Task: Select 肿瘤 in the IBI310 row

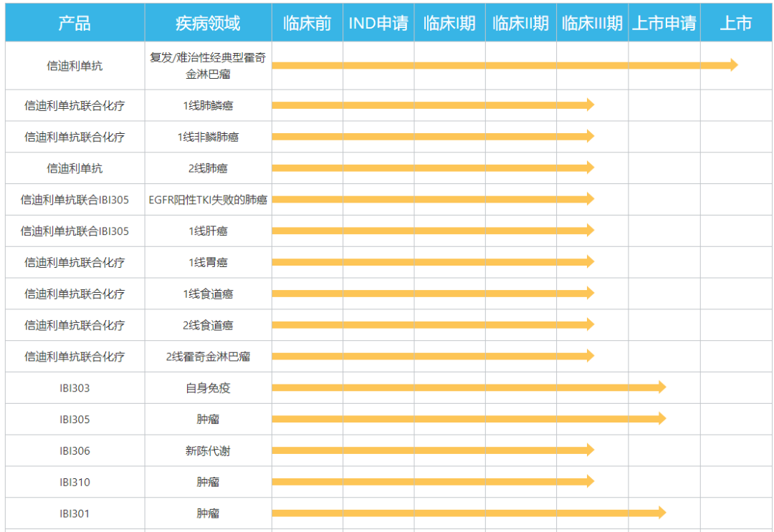Action: 209,482
